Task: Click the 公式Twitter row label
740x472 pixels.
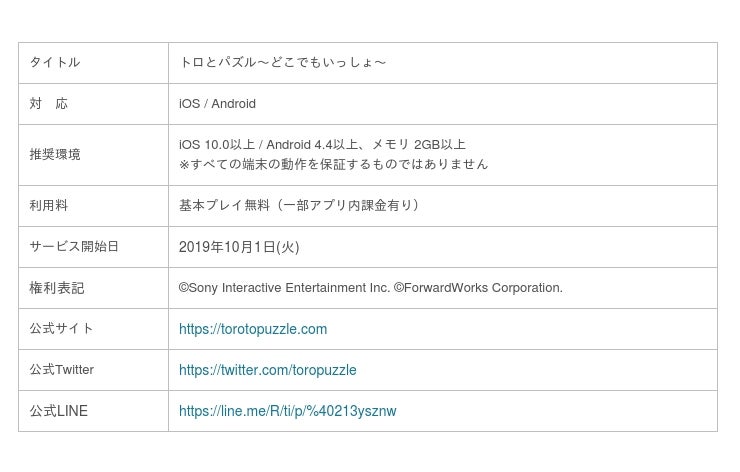Action: pos(62,370)
